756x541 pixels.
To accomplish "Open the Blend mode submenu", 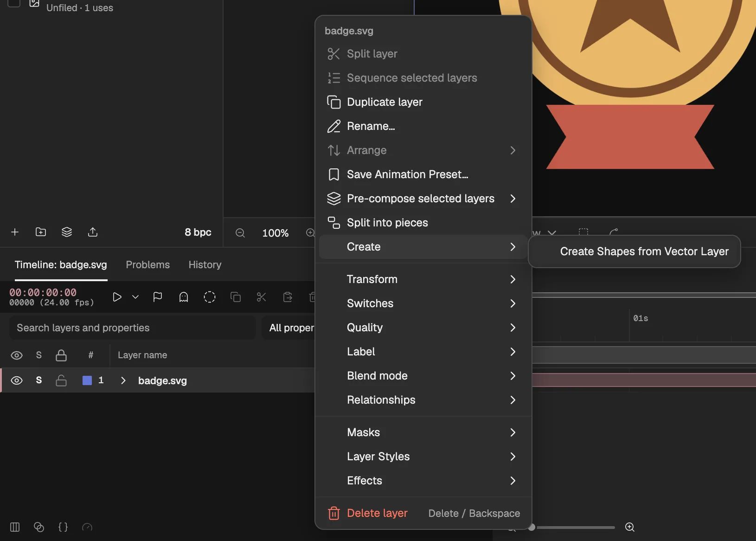I will [423, 376].
